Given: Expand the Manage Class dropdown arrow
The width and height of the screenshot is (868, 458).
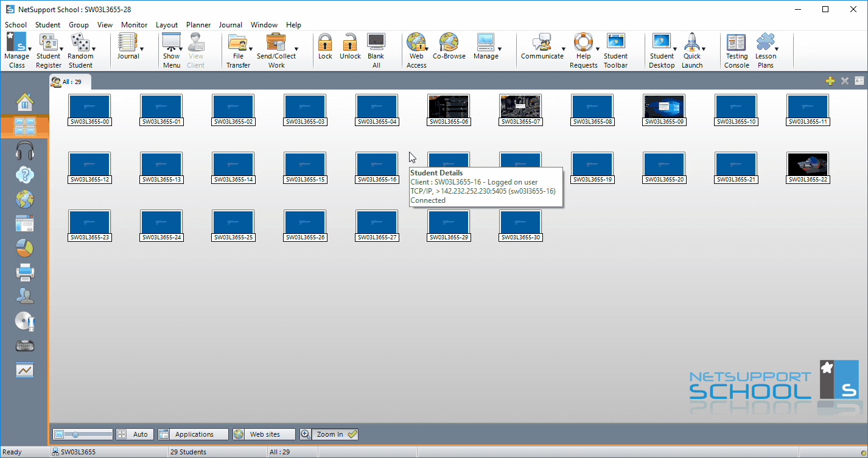Looking at the screenshot, I should tap(29, 49).
